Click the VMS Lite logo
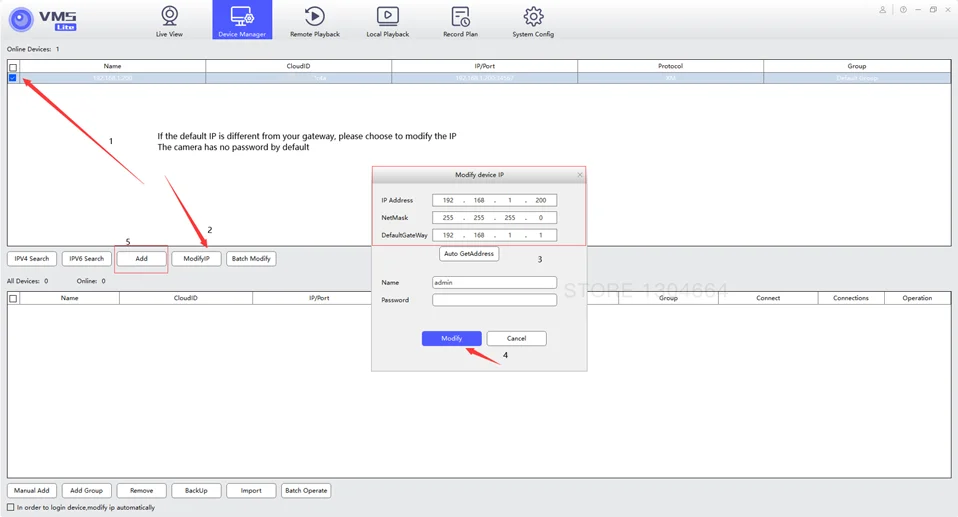 point(43,20)
